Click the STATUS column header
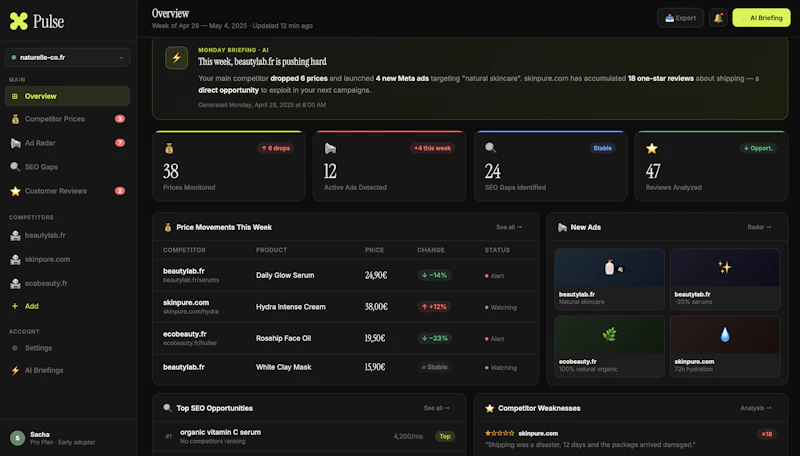Screen dimensions: 800x456 click(x=497, y=250)
